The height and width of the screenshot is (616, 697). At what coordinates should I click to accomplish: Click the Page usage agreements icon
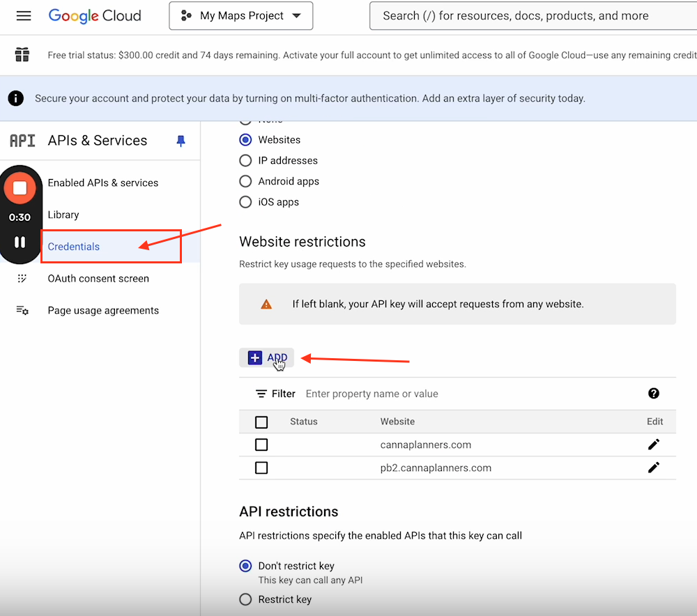tap(22, 310)
